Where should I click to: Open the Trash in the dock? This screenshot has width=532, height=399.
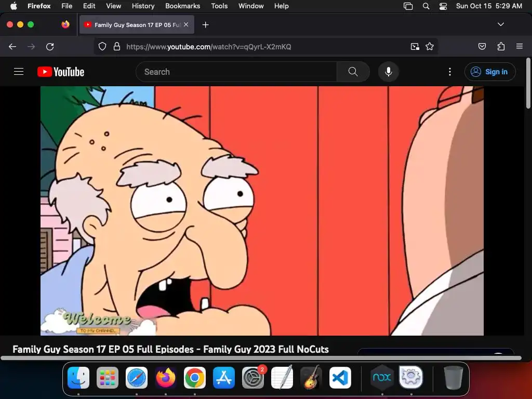click(453, 378)
